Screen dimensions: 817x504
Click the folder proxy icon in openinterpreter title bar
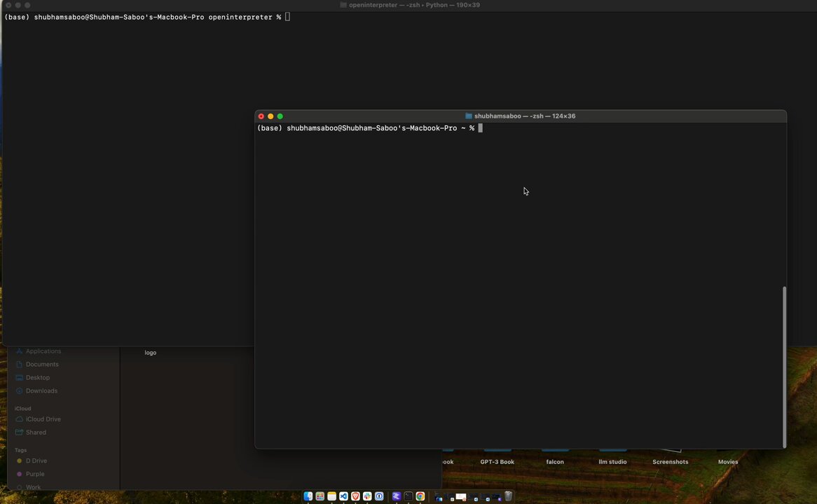coord(343,5)
